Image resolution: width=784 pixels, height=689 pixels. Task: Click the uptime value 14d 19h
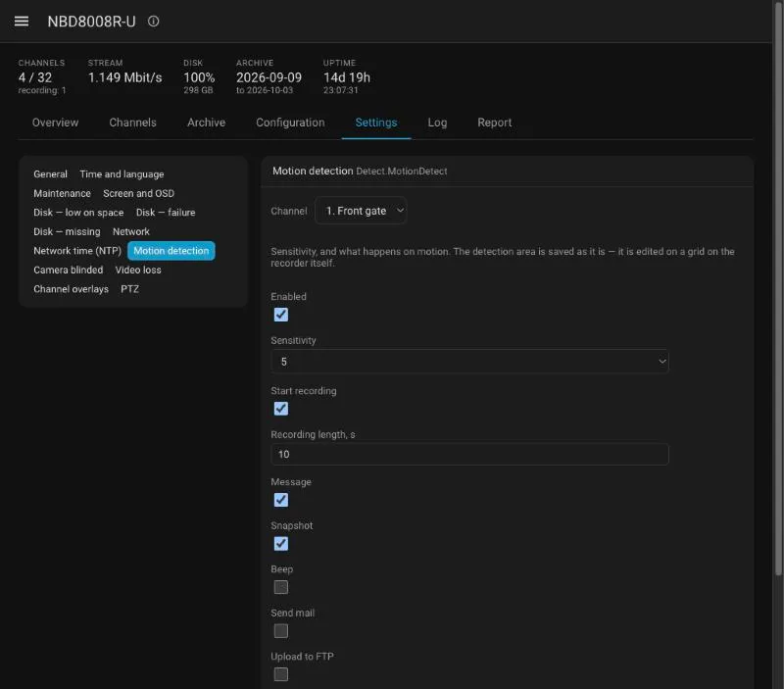click(x=347, y=77)
